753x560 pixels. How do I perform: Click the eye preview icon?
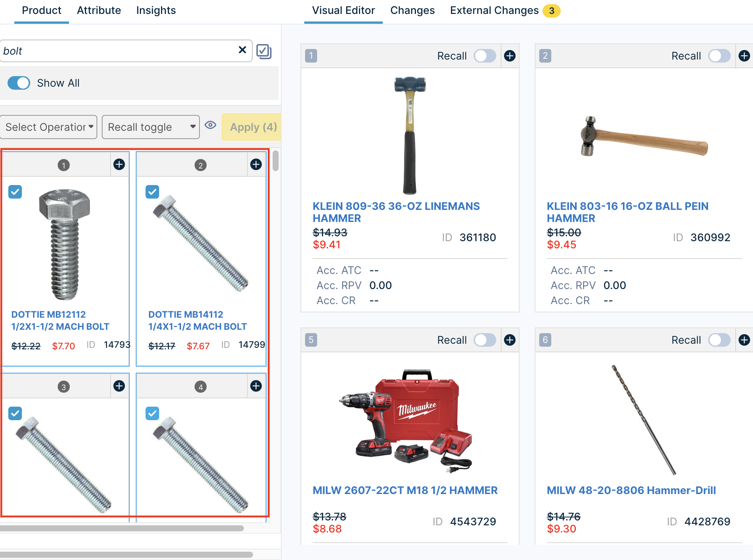point(210,125)
